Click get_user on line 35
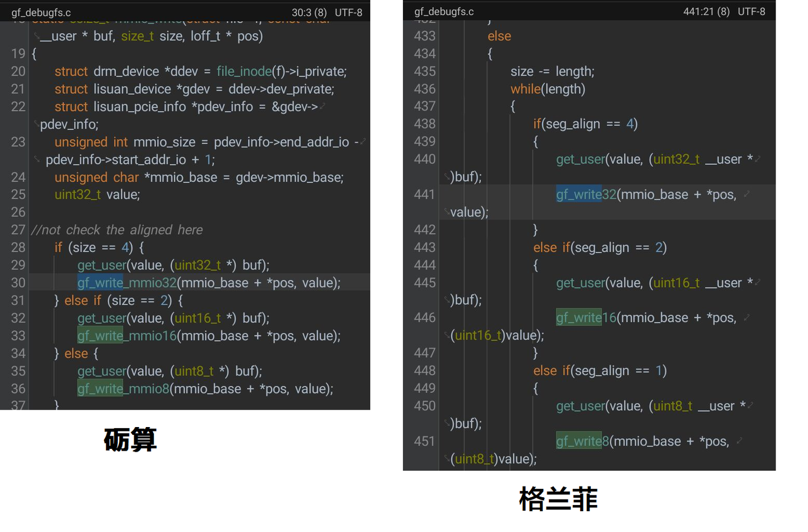Image resolution: width=808 pixels, height=532 pixels. click(x=102, y=371)
